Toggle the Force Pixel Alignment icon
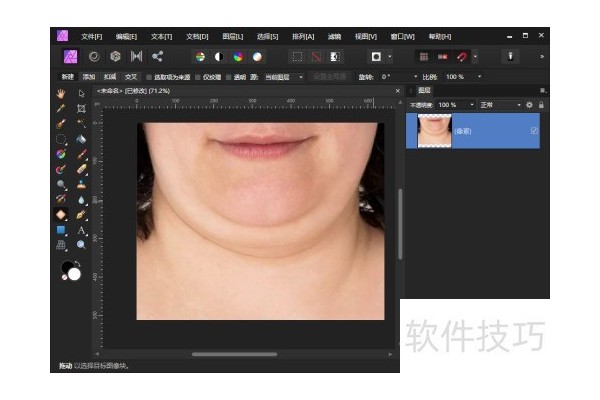Screen dimensions: 600x400 (x=443, y=57)
